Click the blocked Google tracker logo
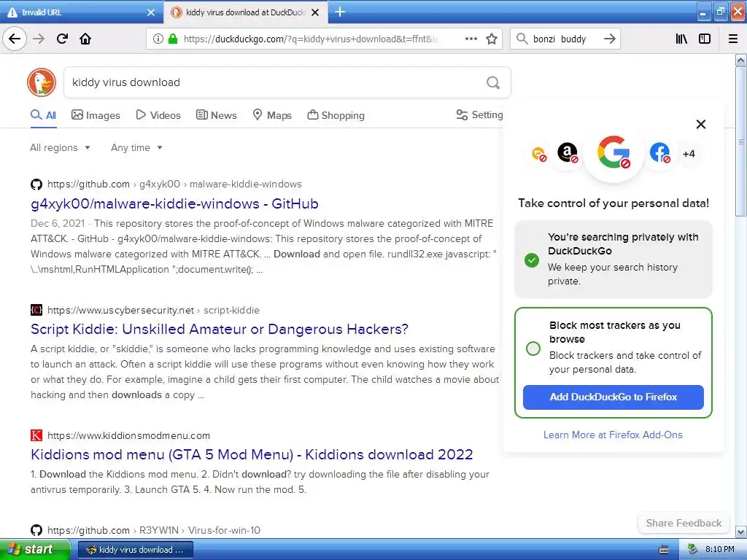 (614, 152)
